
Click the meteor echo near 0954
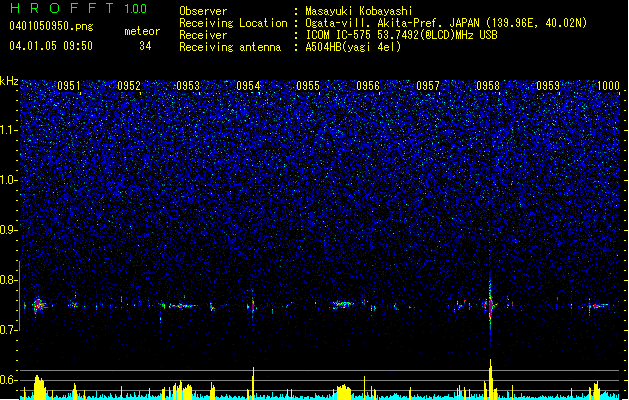pyautogui.click(x=252, y=306)
